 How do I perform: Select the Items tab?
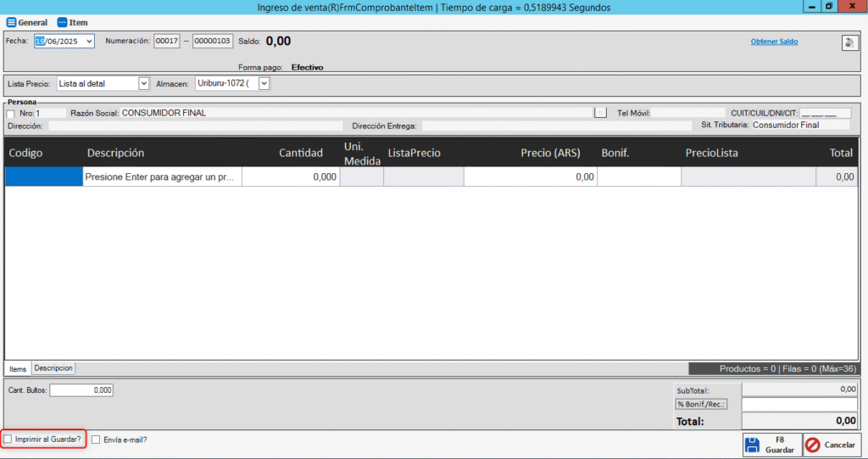(x=18, y=369)
